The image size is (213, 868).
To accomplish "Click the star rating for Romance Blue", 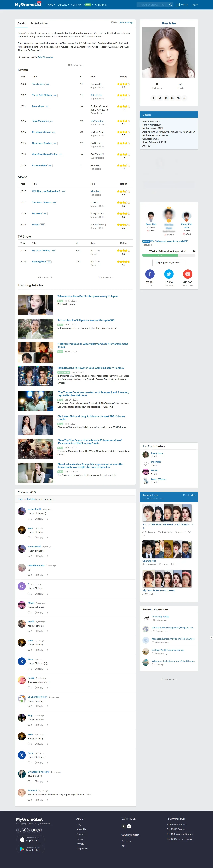I will (123, 165).
